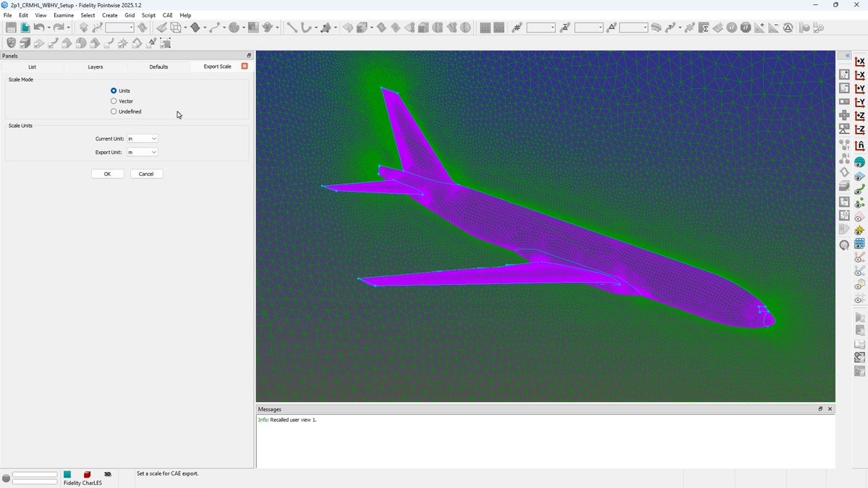Close the Export Scale tab
Viewport: 868px width, 488px height.
(x=244, y=66)
